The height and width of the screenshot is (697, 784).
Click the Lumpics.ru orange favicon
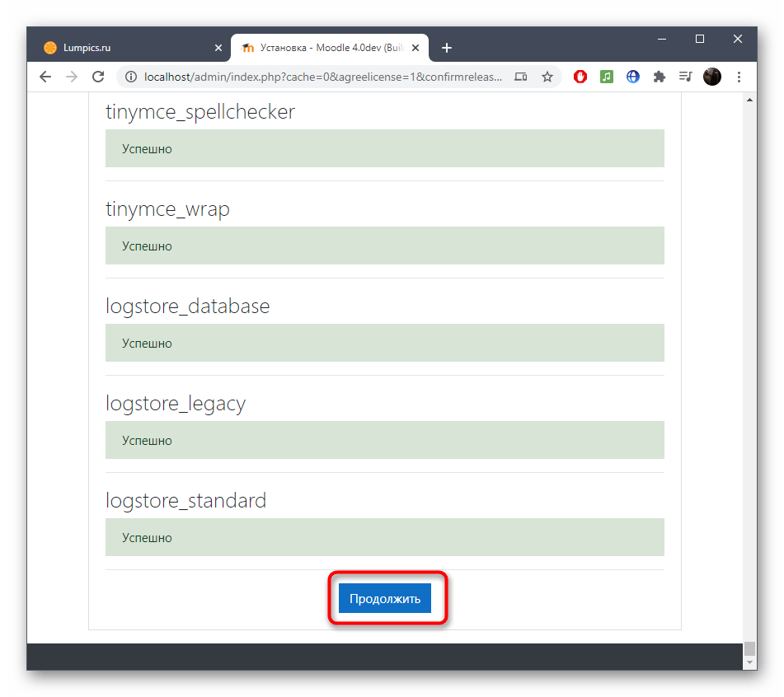click(x=50, y=48)
